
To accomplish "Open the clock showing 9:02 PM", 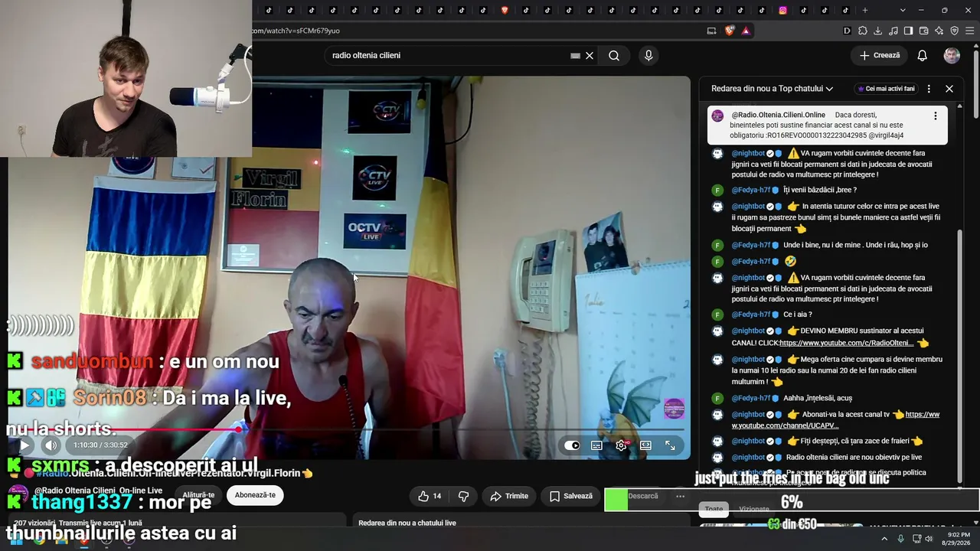I will tap(955, 539).
